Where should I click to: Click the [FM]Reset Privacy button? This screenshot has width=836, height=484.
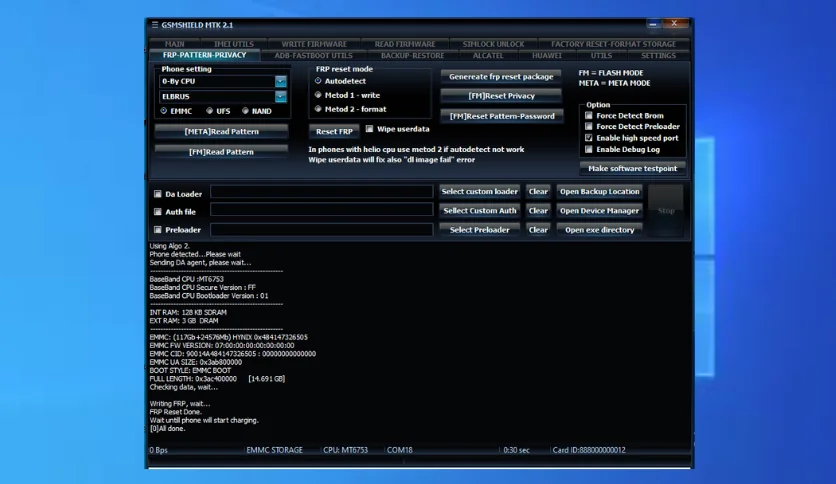[x=501, y=96]
